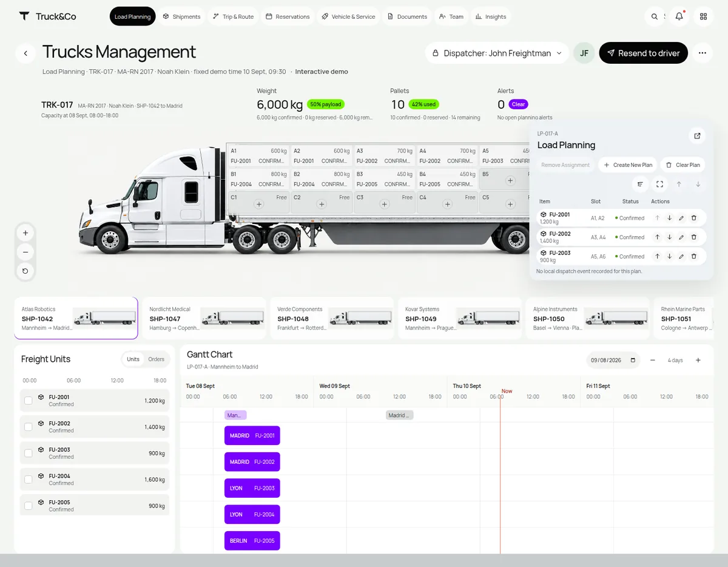Switch Freight Units view to Units
Screen dimensions: 728x567
133,359
